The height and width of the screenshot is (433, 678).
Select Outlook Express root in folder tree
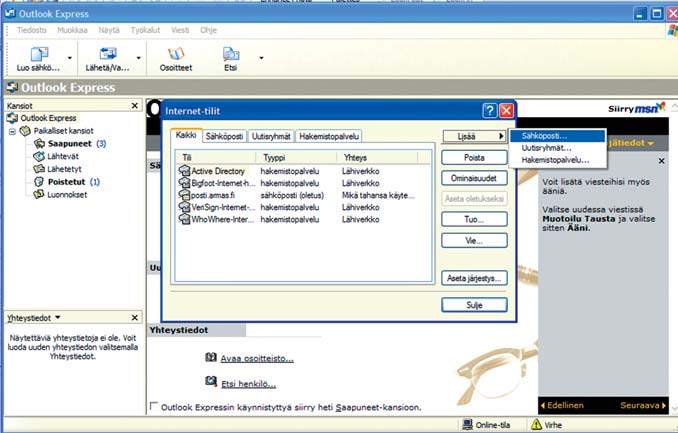tap(48, 118)
